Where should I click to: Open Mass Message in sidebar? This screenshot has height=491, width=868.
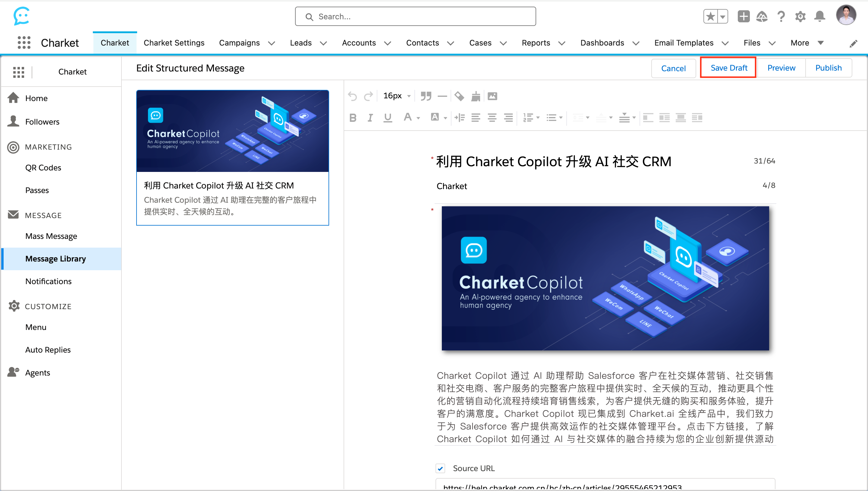51,236
